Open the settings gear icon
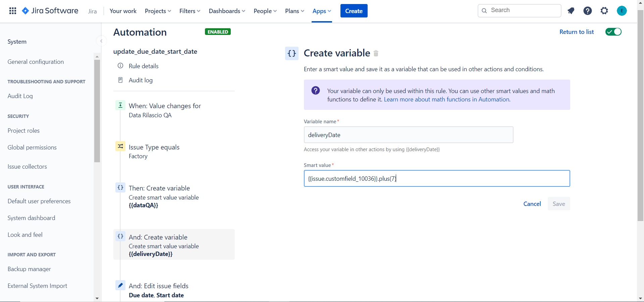The image size is (644, 302). 604,11
